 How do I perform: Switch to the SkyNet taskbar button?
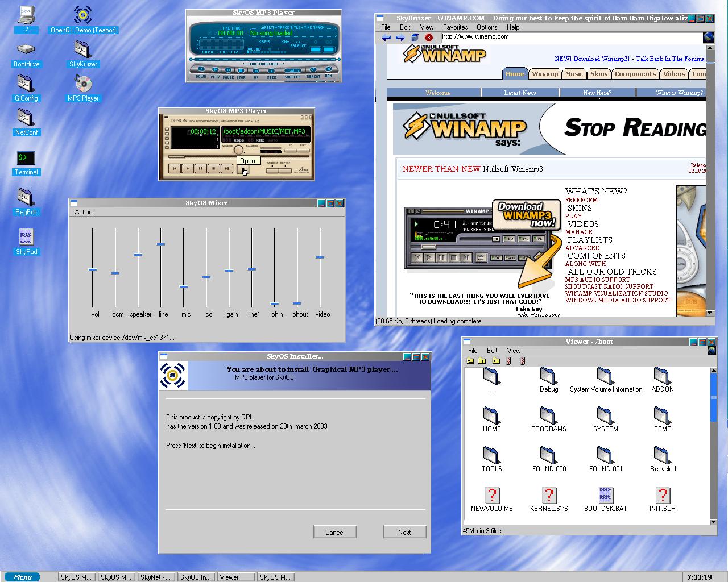click(x=156, y=577)
